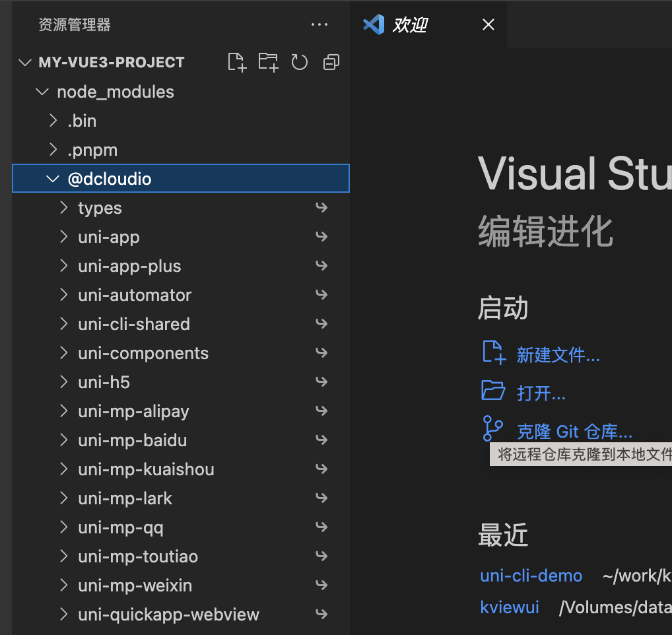Image resolution: width=672 pixels, height=635 pixels.
Task: Select the uni-mp-kuaishou folder name
Action: tap(146, 469)
